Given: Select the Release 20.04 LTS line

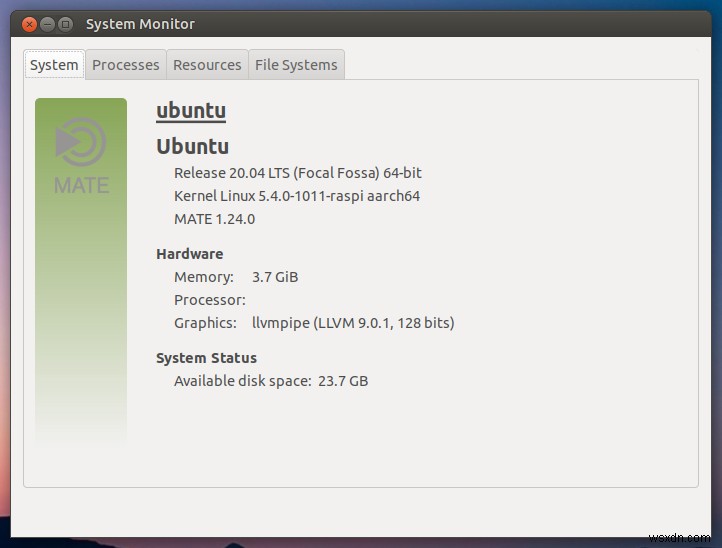Looking at the screenshot, I should tap(297, 173).
